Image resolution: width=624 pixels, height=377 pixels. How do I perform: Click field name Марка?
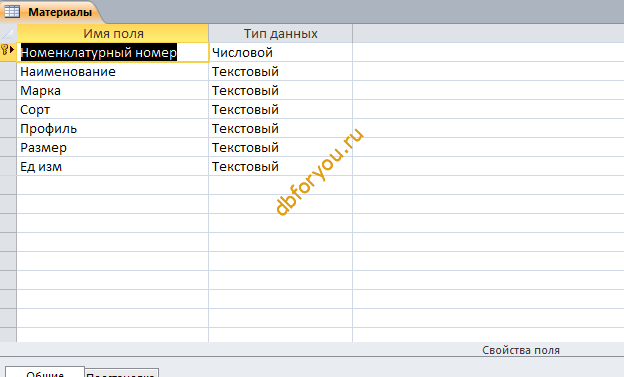pos(113,90)
